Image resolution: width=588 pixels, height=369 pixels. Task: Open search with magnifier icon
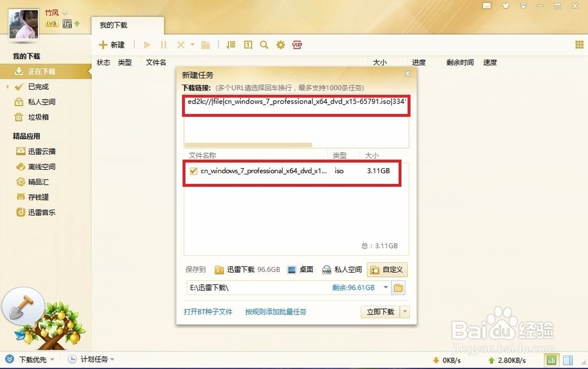[x=264, y=45]
